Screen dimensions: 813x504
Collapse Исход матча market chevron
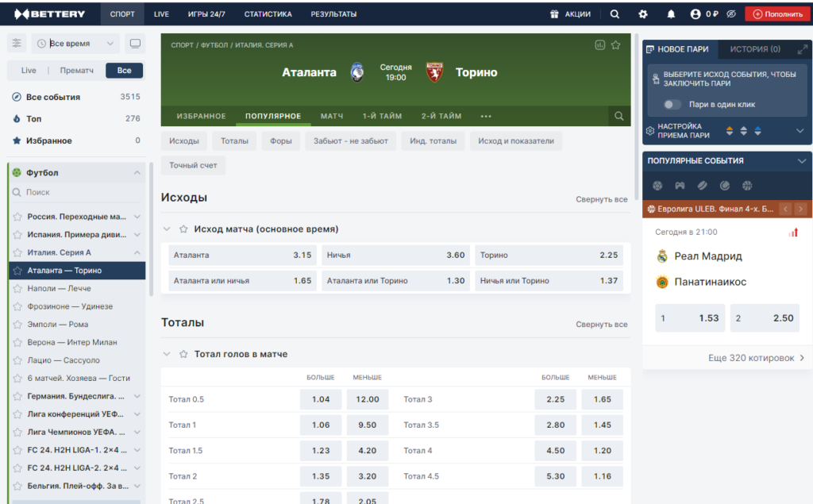pyautogui.click(x=167, y=229)
